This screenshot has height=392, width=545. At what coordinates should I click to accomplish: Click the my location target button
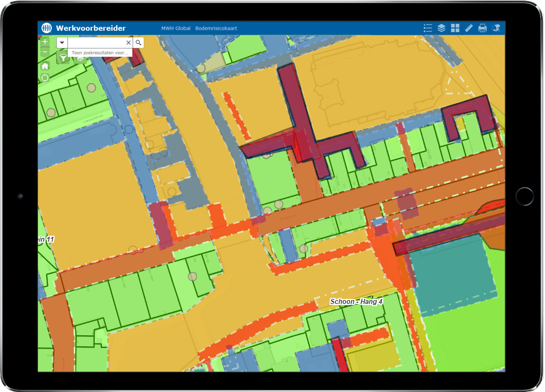pos(45,78)
